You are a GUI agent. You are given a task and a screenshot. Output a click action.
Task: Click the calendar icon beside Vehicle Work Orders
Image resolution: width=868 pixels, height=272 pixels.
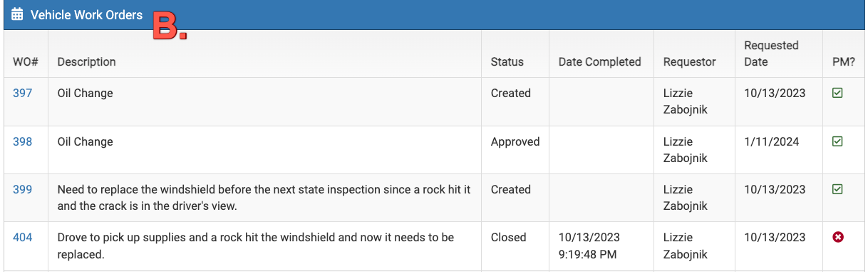click(17, 14)
